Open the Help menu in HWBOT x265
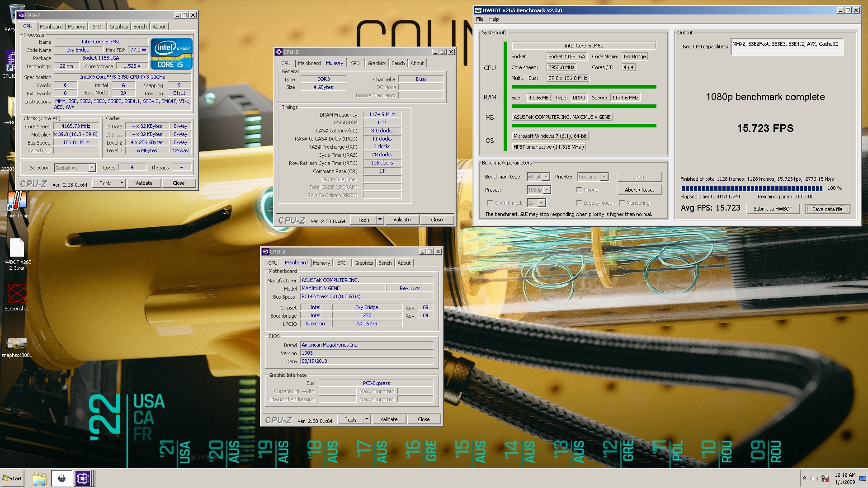Image resolution: width=868 pixels, height=488 pixels. [494, 19]
